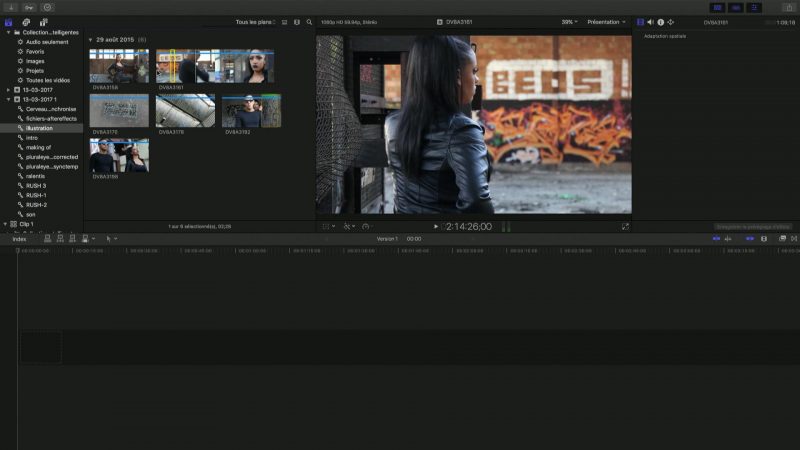
Task: Open the 39% viewer zoom dropdown
Action: point(569,22)
